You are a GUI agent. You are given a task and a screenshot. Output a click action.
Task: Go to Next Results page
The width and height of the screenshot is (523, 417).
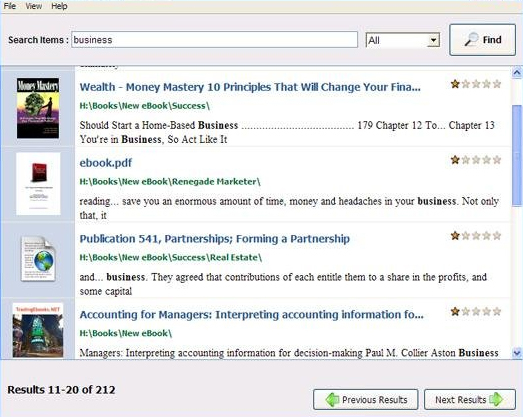(x=470, y=399)
